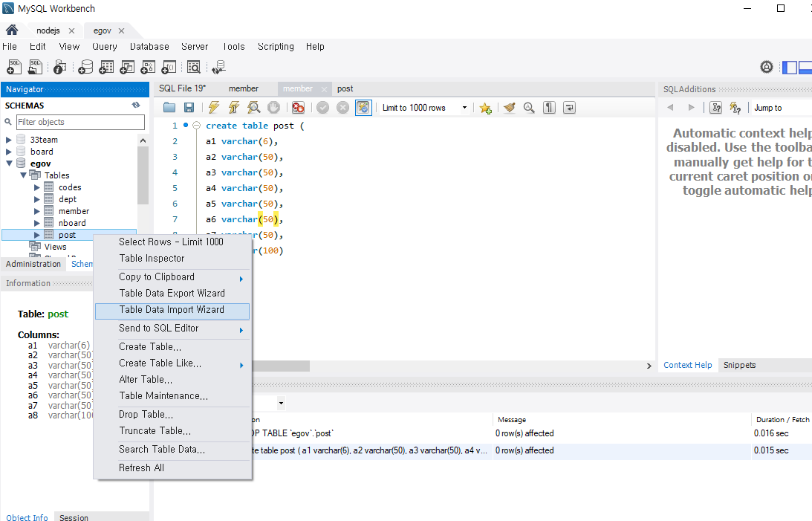The width and height of the screenshot is (812, 521).
Task: Expand the board schema
Action: click(x=9, y=152)
